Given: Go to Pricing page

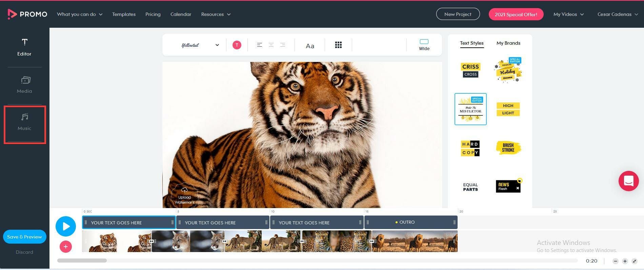Looking at the screenshot, I should pyautogui.click(x=153, y=14).
